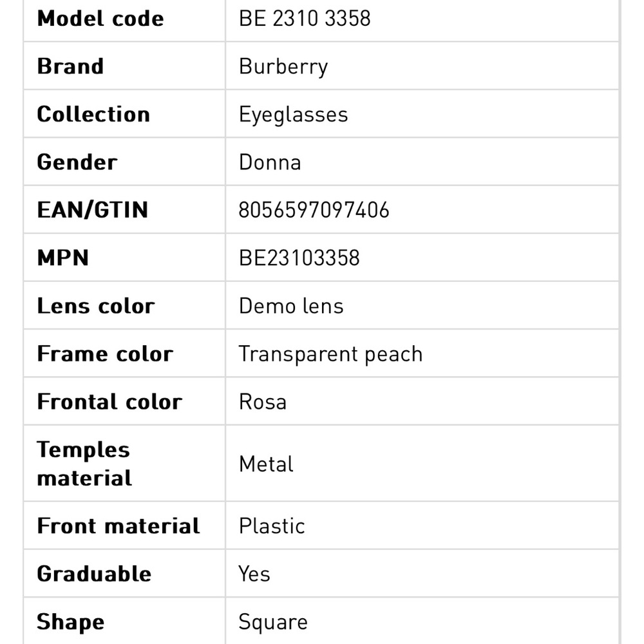This screenshot has height=644, width=644.
Task: Click the Frame color label
Action: coord(105,354)
